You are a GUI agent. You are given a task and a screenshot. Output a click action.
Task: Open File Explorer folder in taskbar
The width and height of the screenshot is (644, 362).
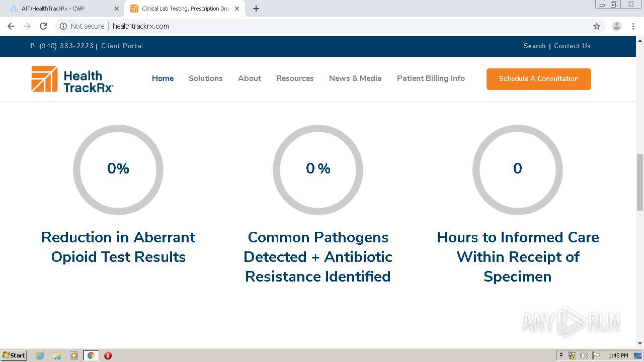click(x=57, y=355)
